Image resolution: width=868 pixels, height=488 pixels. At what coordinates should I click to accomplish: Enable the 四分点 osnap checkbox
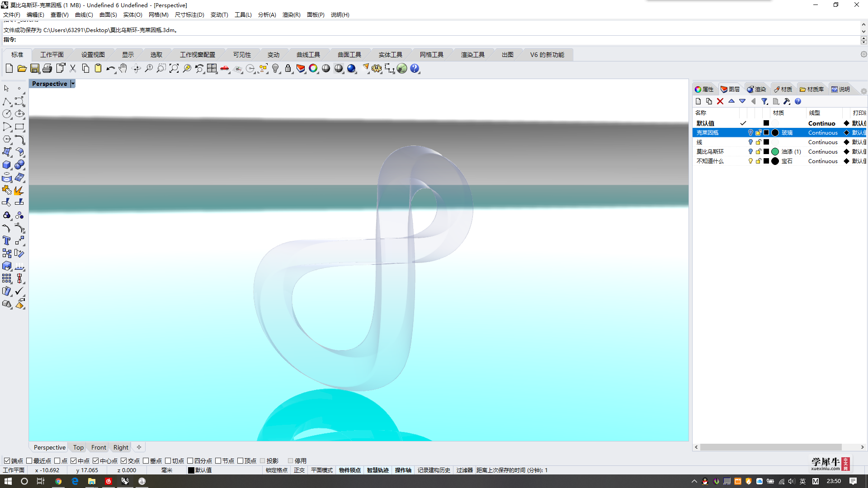[190, 461]
